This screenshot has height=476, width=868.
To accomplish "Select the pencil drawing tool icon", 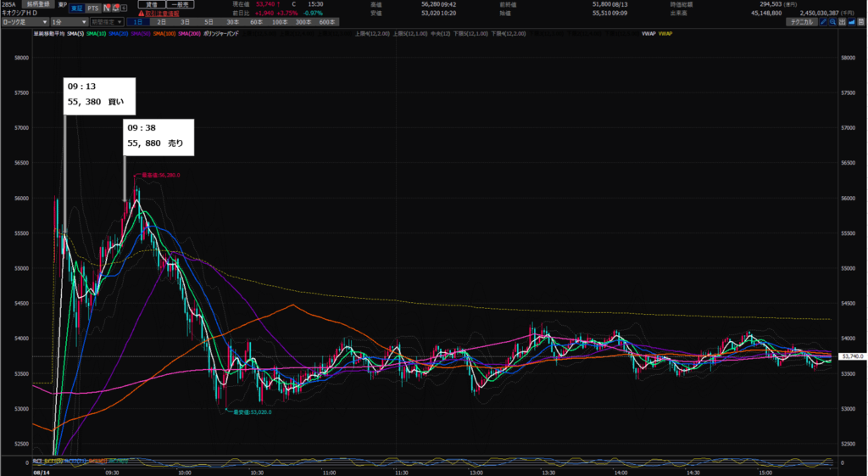I will click(823, 22).
